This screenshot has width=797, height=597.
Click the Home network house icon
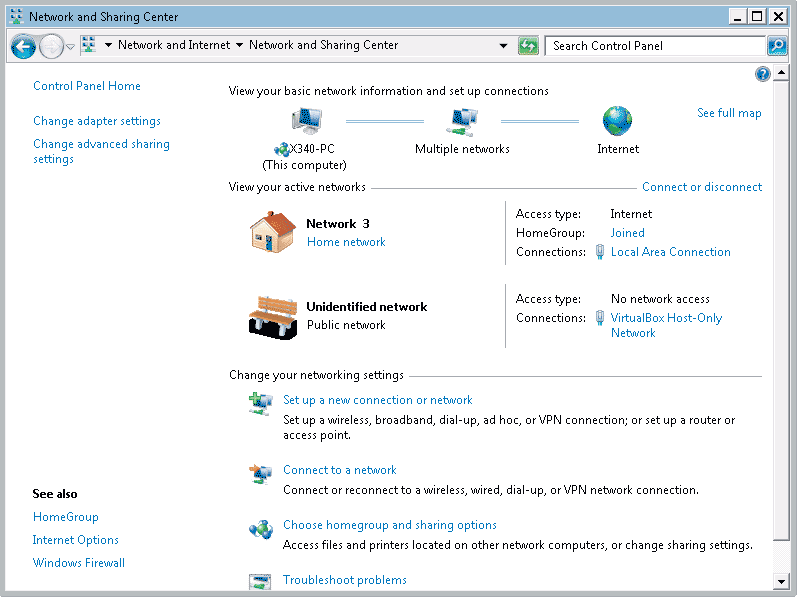[x=272, y=232]
